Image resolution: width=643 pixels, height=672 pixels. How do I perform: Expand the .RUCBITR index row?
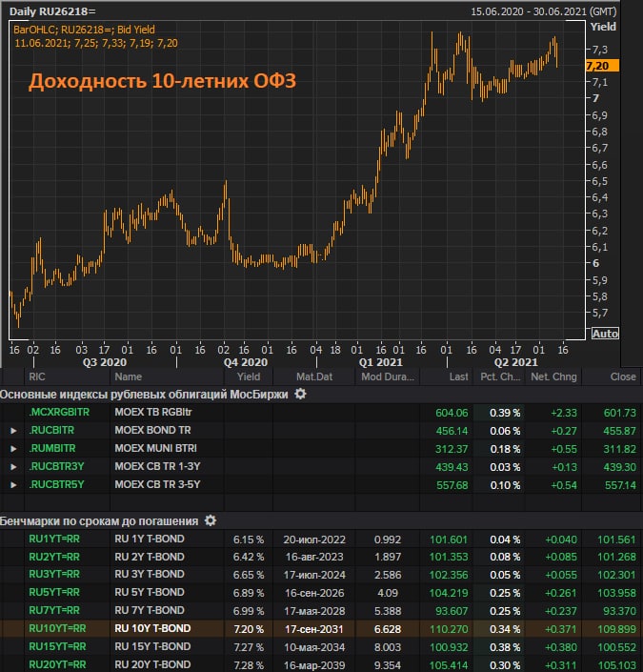coord(13,431)
